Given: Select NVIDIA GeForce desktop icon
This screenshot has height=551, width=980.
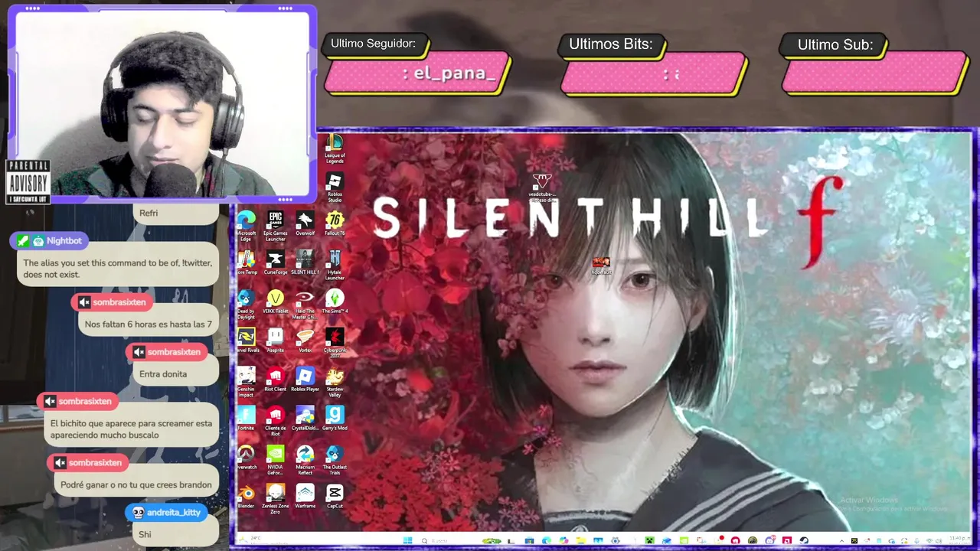Looking at the screenshot, I should [x=275, y=461].
